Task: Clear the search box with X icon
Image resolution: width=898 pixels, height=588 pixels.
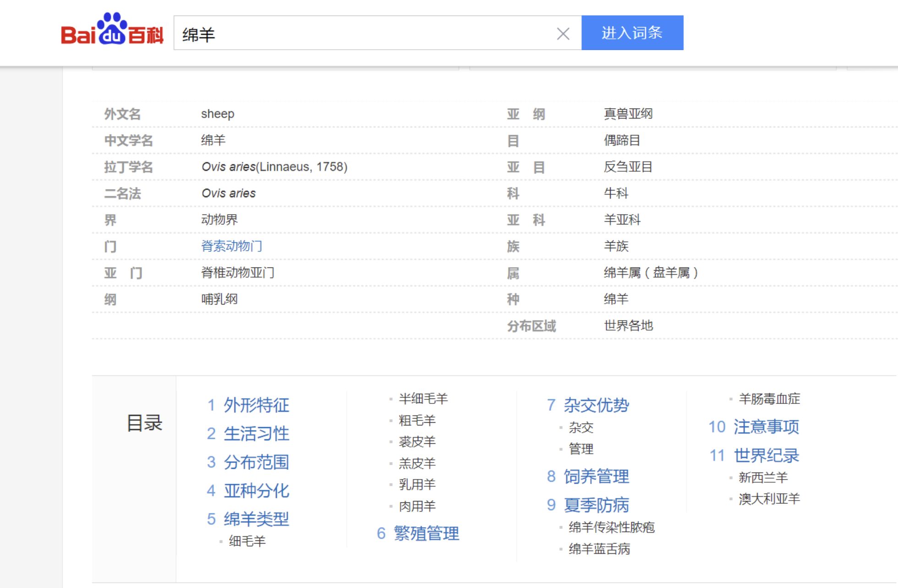Action: pyautogui.click(x=563, y=33)
